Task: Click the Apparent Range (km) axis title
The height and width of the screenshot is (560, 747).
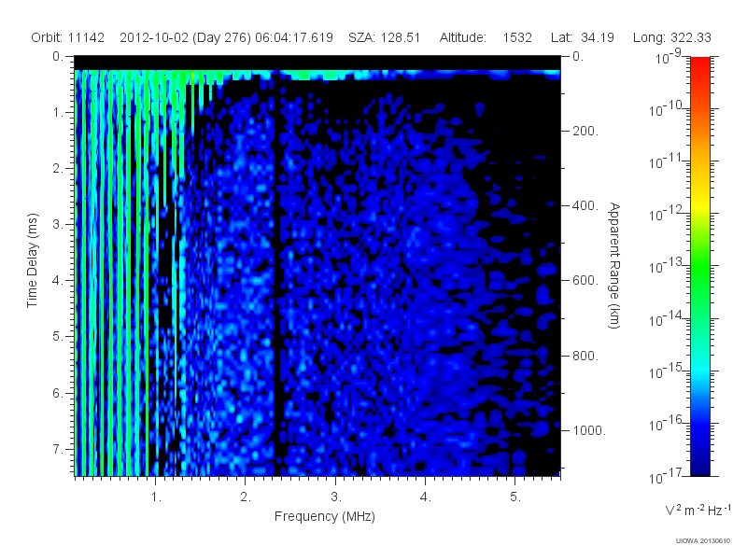Action: [x=614, y=265]
